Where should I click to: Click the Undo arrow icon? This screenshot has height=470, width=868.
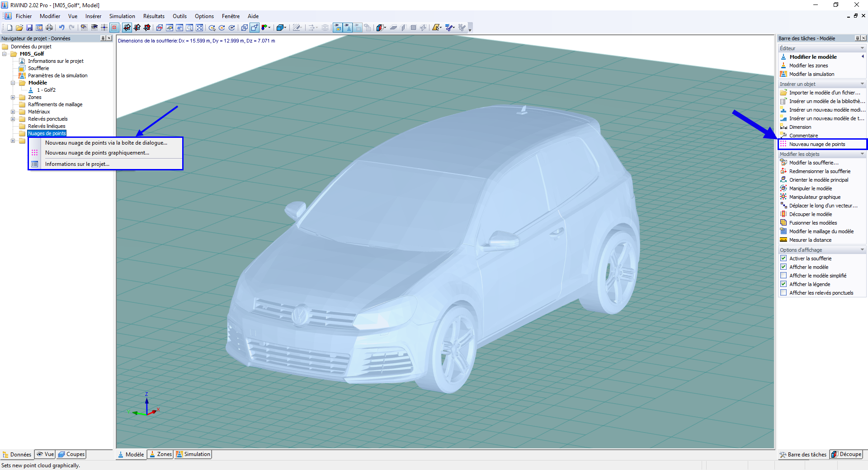(x=61, y=28)
